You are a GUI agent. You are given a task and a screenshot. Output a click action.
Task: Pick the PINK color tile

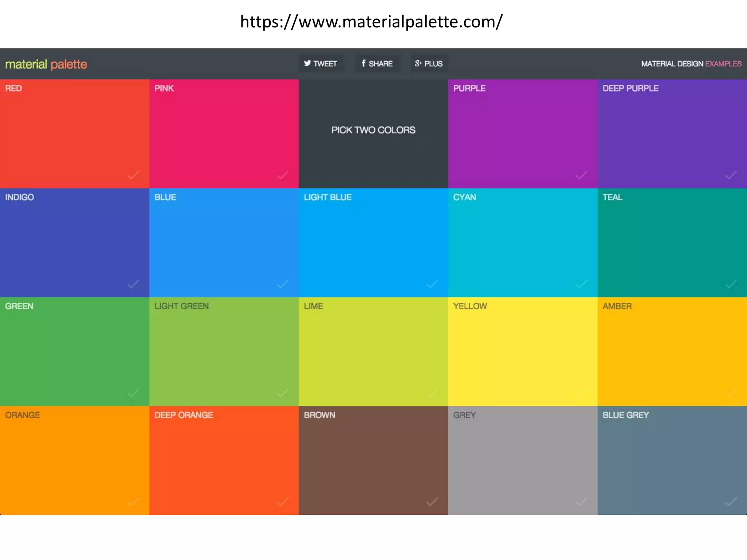[x=224, y=134]
